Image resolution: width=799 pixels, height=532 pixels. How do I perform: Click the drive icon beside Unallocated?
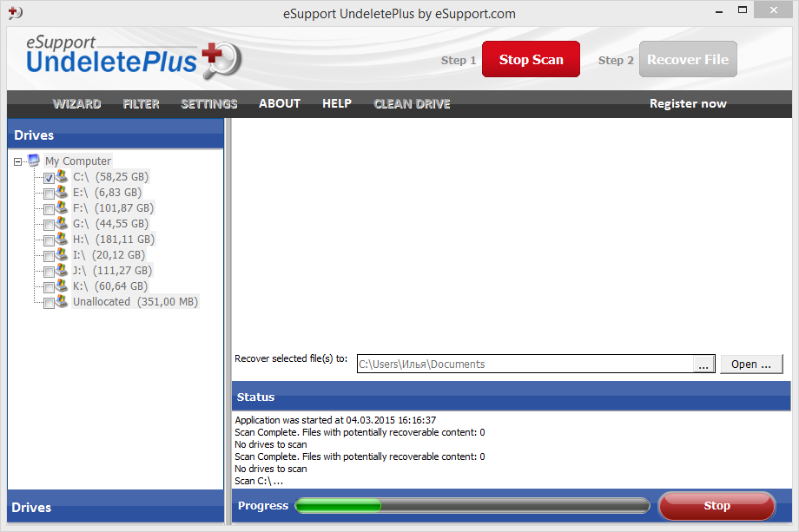(x=63, y=301)
